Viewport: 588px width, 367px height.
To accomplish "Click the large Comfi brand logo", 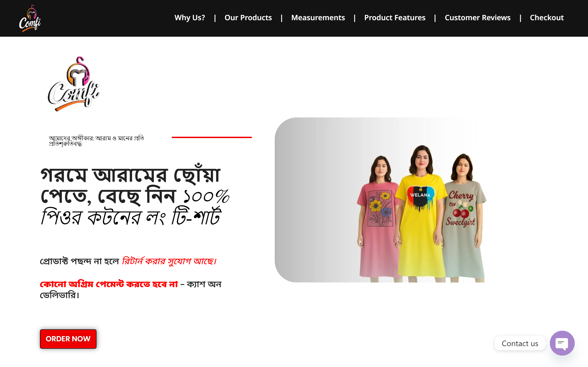I will coord(74,84).
